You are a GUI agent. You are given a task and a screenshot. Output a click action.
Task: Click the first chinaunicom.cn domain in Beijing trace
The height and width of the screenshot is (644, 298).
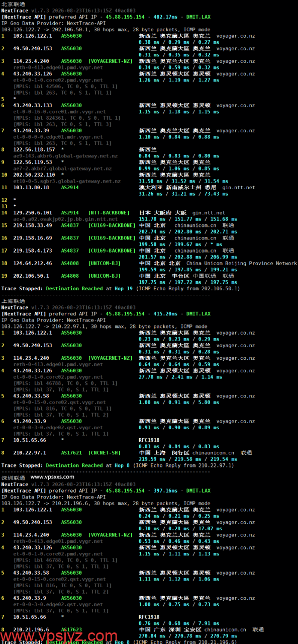point(201,225)
